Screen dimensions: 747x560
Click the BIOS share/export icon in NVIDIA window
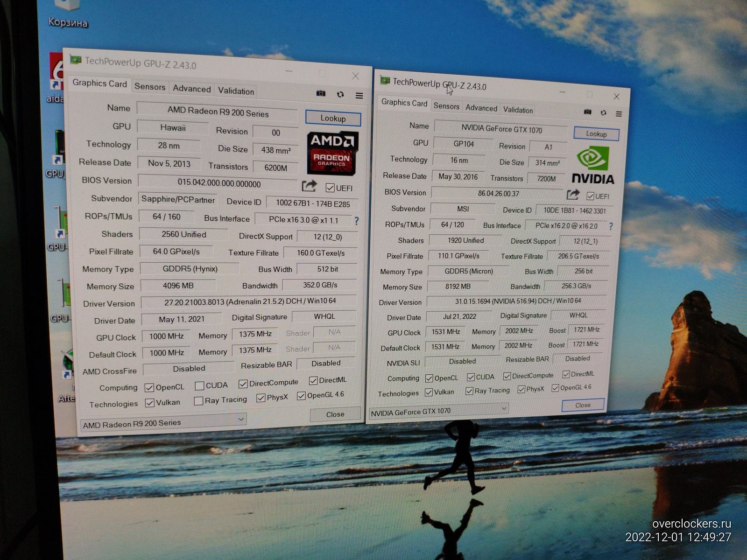pos(573,195)
